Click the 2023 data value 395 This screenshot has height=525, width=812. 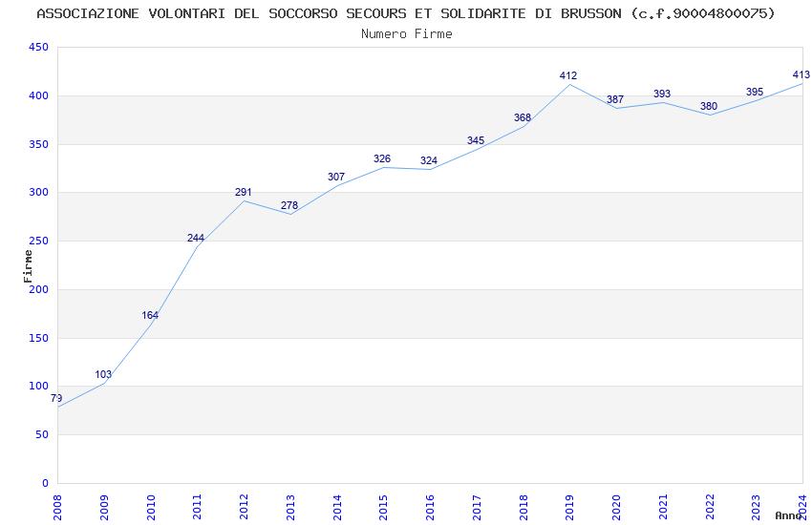755,92
